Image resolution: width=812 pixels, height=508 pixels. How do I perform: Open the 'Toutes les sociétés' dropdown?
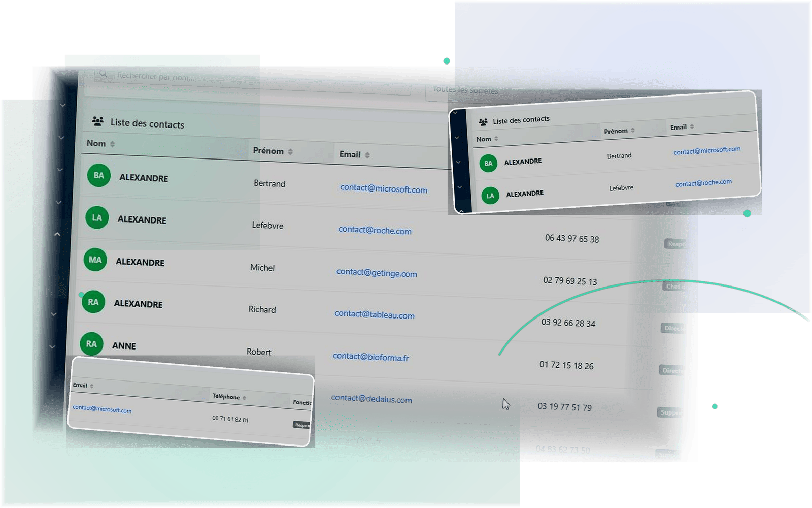464,90
